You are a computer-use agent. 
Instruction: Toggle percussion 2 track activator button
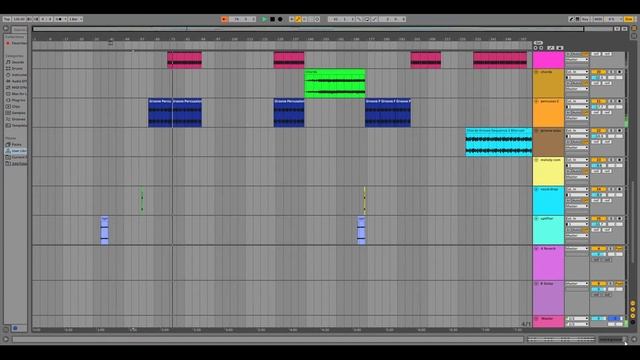[x=598, y=101]
